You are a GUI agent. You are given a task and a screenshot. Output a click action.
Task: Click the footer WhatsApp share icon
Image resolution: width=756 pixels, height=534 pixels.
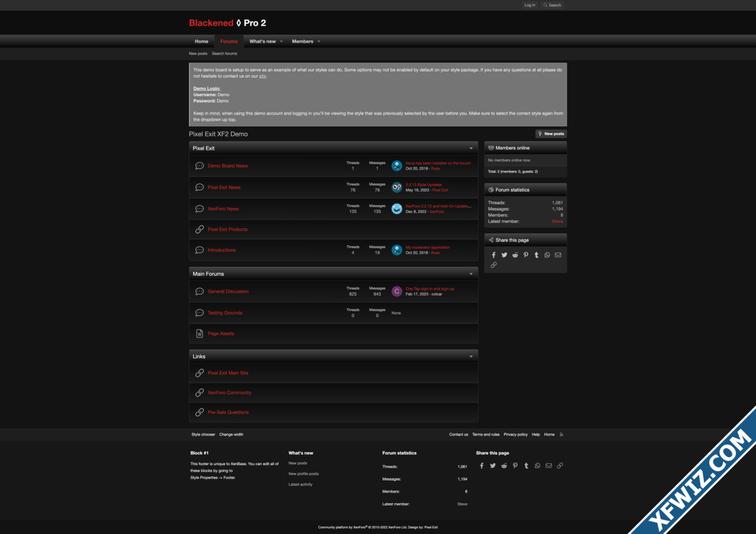537,466
